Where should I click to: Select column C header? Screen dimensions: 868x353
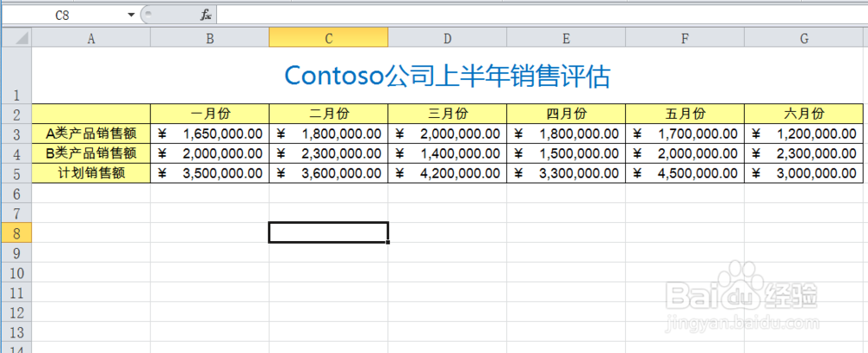pos(329,37)
